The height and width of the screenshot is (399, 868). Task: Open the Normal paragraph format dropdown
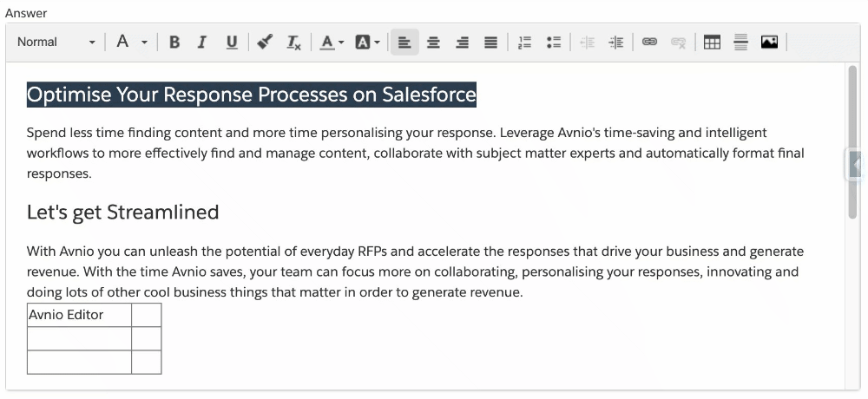pyautogui.click(x=56, y=42)
